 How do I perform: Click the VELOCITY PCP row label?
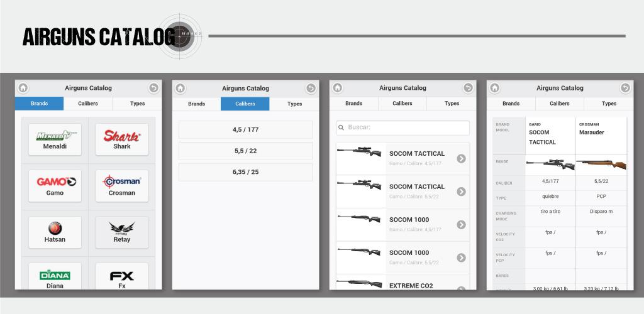(x=505, y=257)
